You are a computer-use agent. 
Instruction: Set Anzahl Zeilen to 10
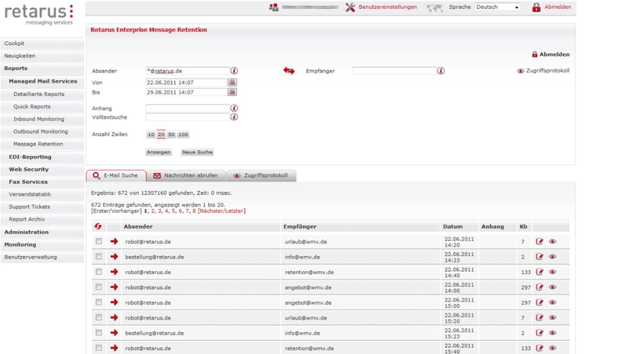tap(151, 134)
